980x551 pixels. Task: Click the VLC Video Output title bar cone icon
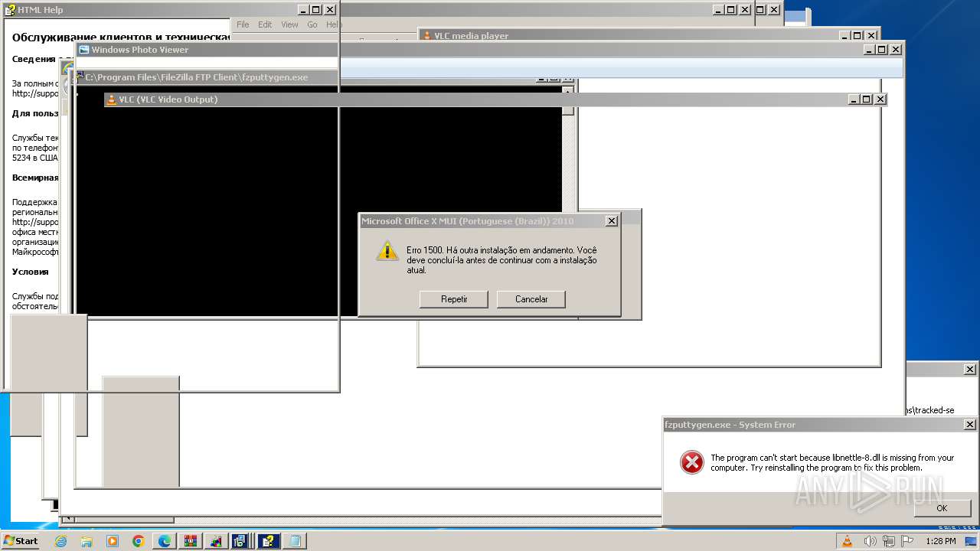pyautogui.click(x=112, y=99)
